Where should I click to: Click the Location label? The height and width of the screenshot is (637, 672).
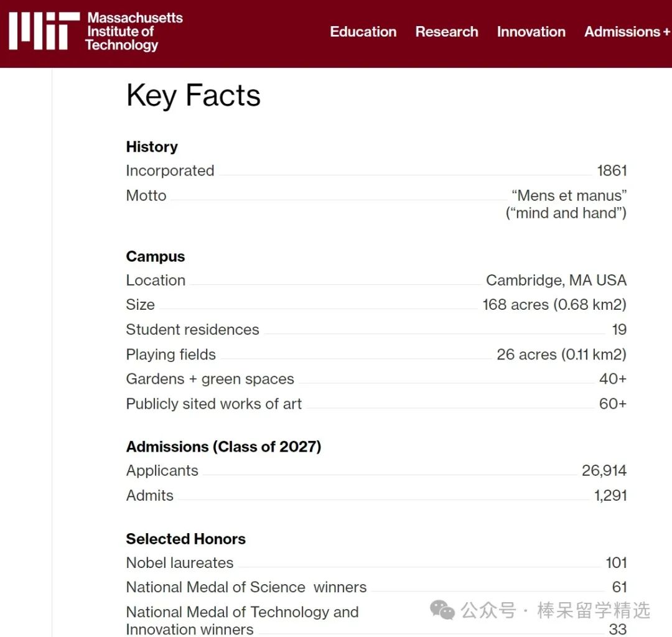tap(156, 280)
